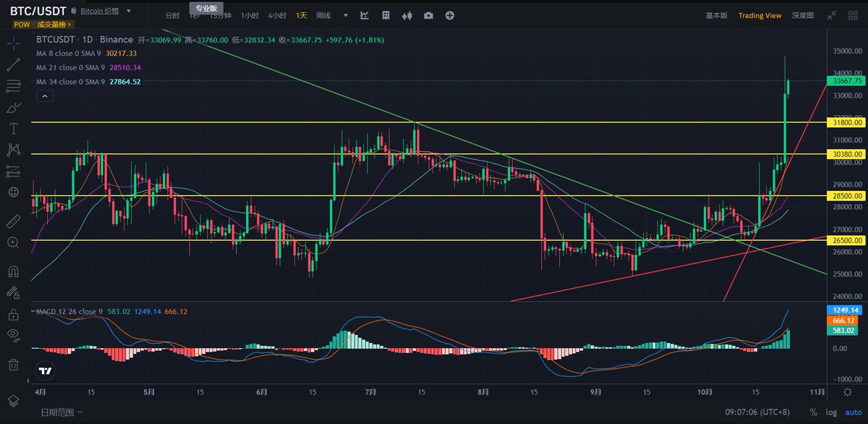
Task: Collapse the indicator legend chevron
Action: click(44, 96)
